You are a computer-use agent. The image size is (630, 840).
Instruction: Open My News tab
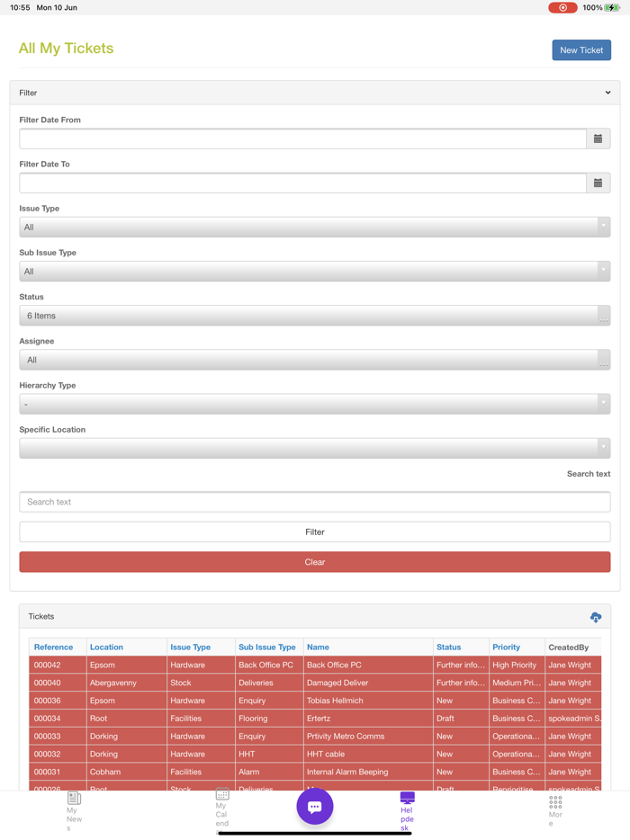(74, 811)
